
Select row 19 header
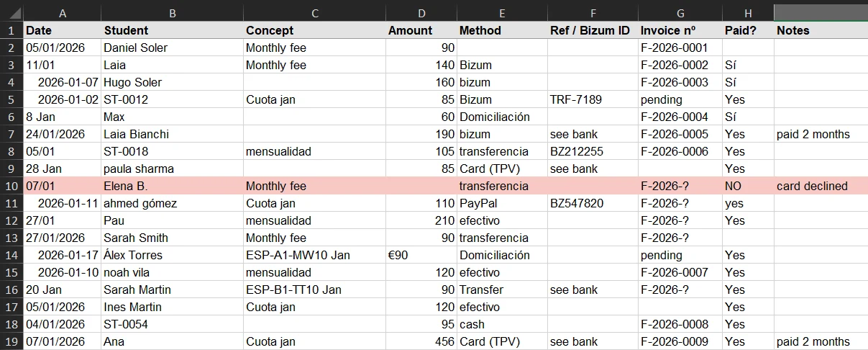coord(12,341)
